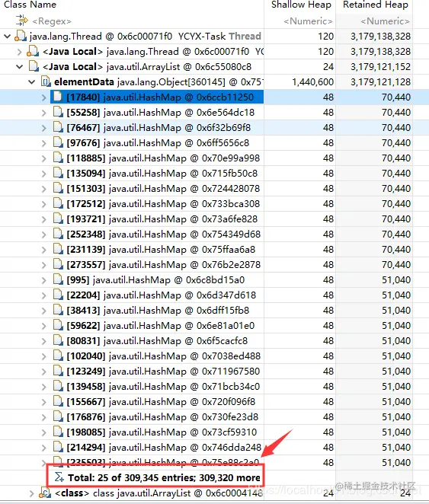Sort by the Shallow Heap column header
Viewport: 429px width, 504px height.
pos(300,5)
